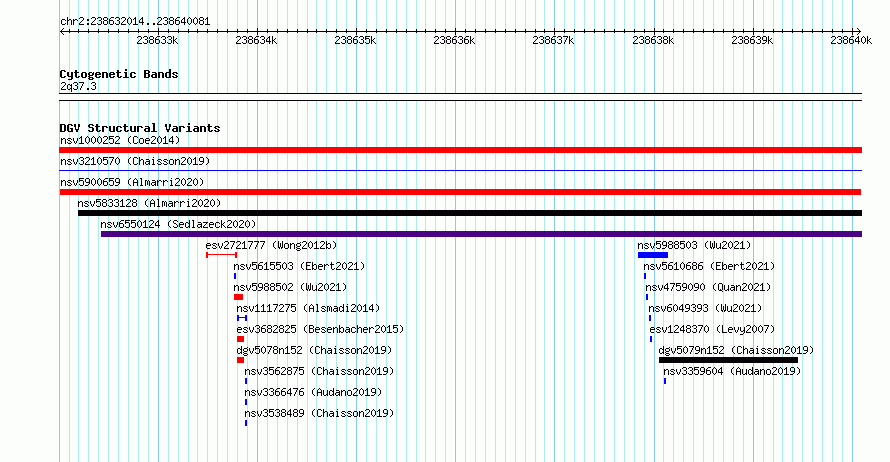Screen dimensions: 890x462
Task: Open dgv5078n152 (Chaisson2019) label
Action: (314, 350)
